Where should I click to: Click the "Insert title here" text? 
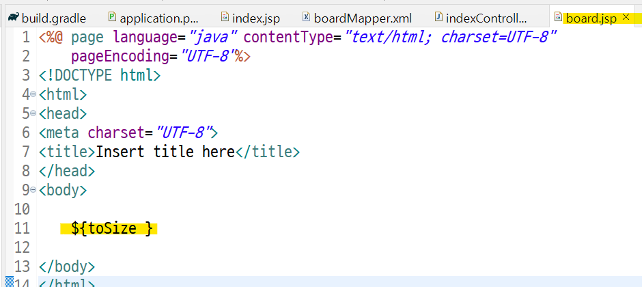coord(165,152)
